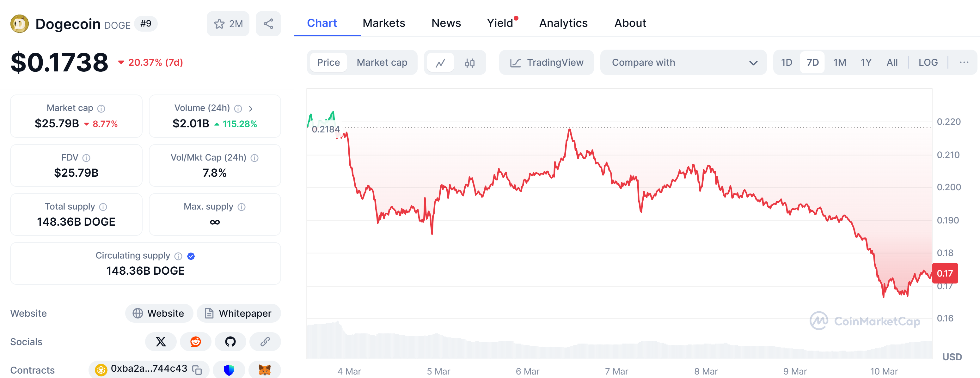The width and height of the screenshot is (980, 378).
Task: Add Dogecoin to watchlist with star button
Action: click(x=228, y=24)
